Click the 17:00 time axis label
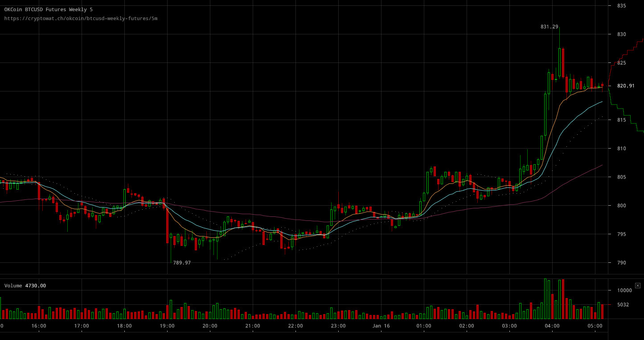Image resolution: width=644 pixels, height=340 pixels. click(x=82, y=326)
